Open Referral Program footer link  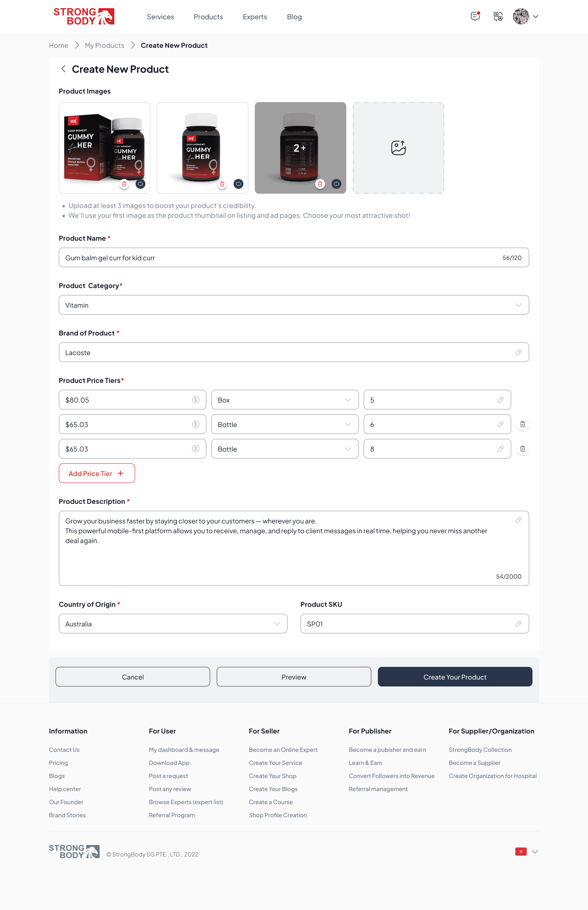(x=172, y=815)
